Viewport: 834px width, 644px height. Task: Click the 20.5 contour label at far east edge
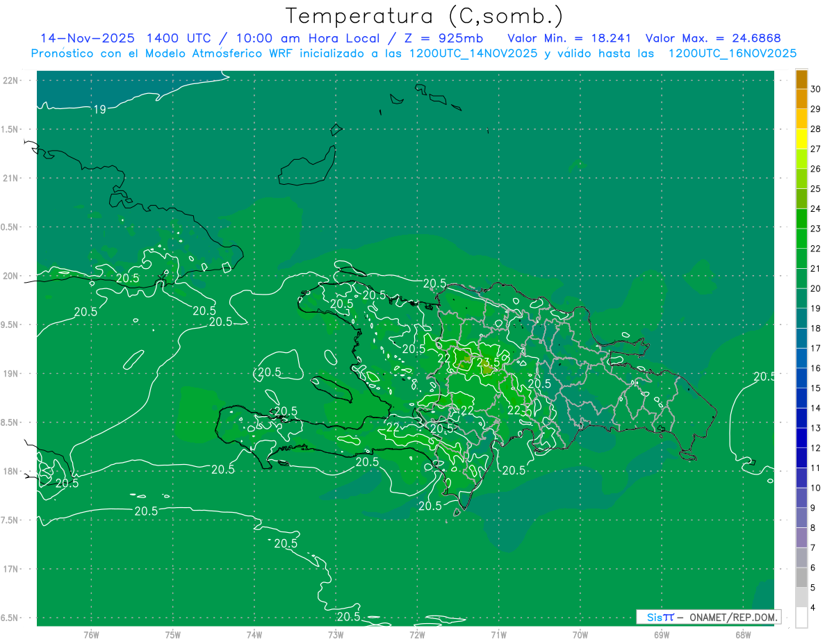pyautogui.click(x=764, y=377)
